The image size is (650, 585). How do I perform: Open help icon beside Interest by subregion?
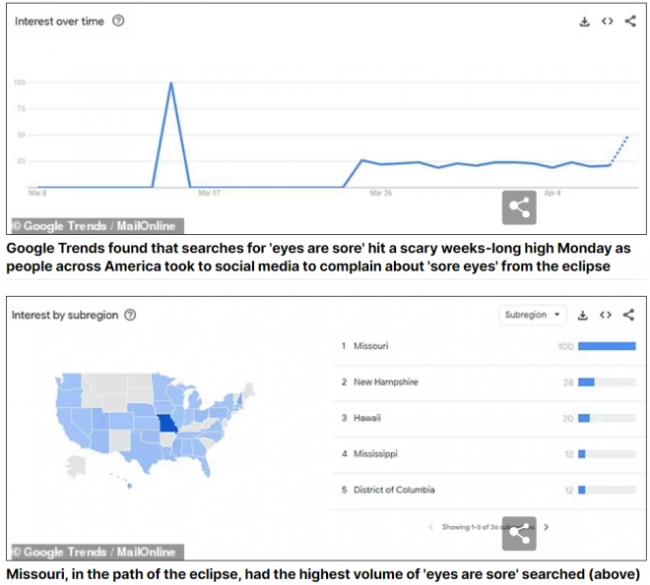pyautogui.click(x=130, y=315)
